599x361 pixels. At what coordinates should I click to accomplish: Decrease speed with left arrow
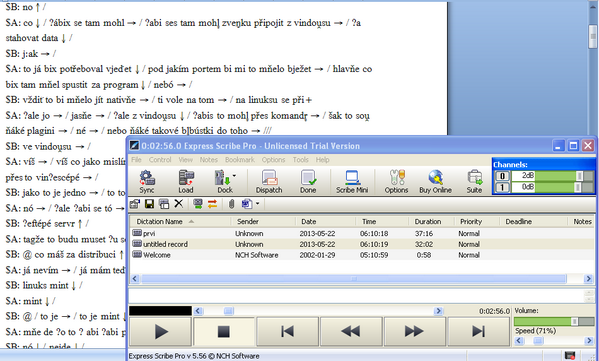tap(518, 340)
